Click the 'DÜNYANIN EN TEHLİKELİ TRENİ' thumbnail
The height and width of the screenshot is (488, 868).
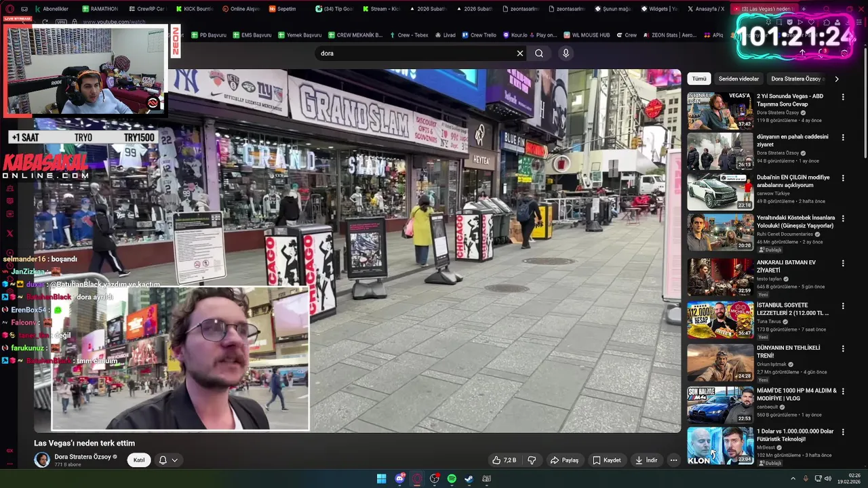[720, 363]
